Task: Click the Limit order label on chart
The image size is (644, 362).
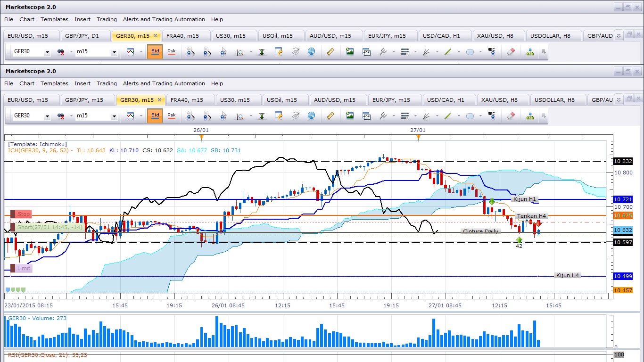Action: 21,268
